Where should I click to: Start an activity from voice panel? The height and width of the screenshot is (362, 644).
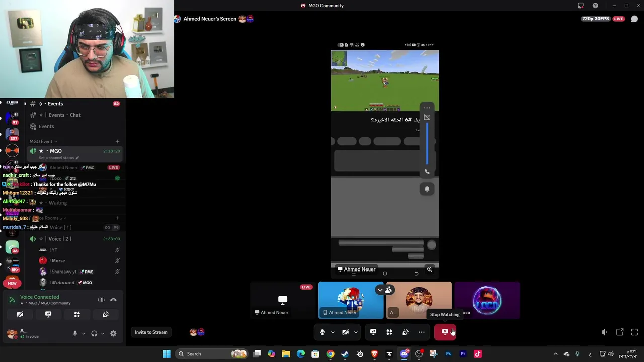click(x=77, y=314)
